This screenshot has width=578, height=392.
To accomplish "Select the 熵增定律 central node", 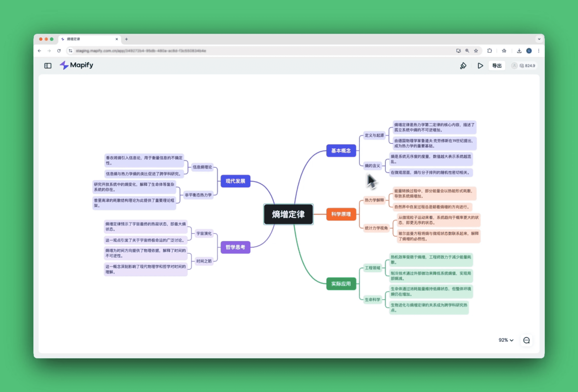I will (288, 214).
